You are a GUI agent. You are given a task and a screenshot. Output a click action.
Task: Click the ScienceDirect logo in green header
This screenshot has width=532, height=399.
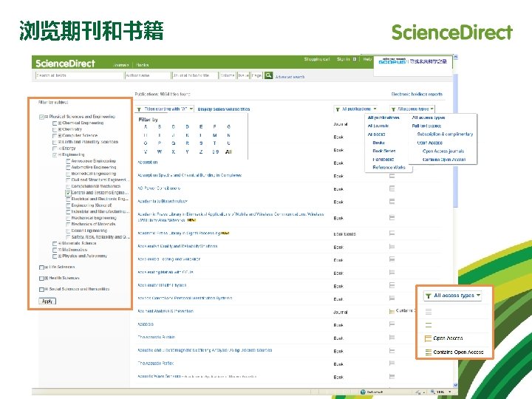(65, 64)
